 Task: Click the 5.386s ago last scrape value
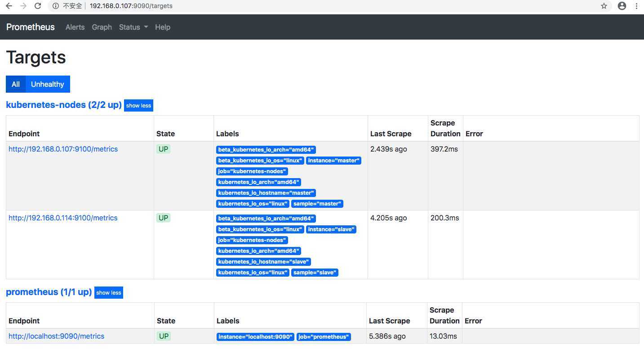(x=387, y=336)
